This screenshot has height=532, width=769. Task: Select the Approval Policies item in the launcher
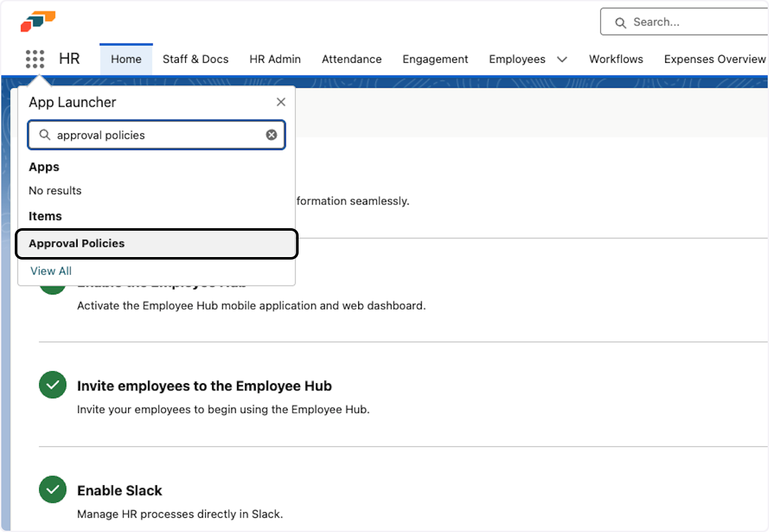(77, 244)
